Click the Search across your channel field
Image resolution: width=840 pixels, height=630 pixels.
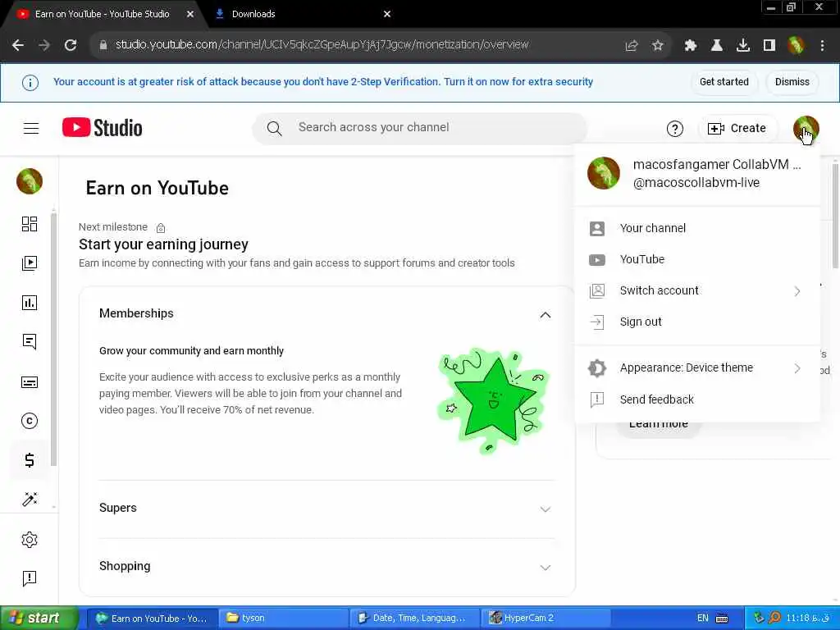coord(420,128)
